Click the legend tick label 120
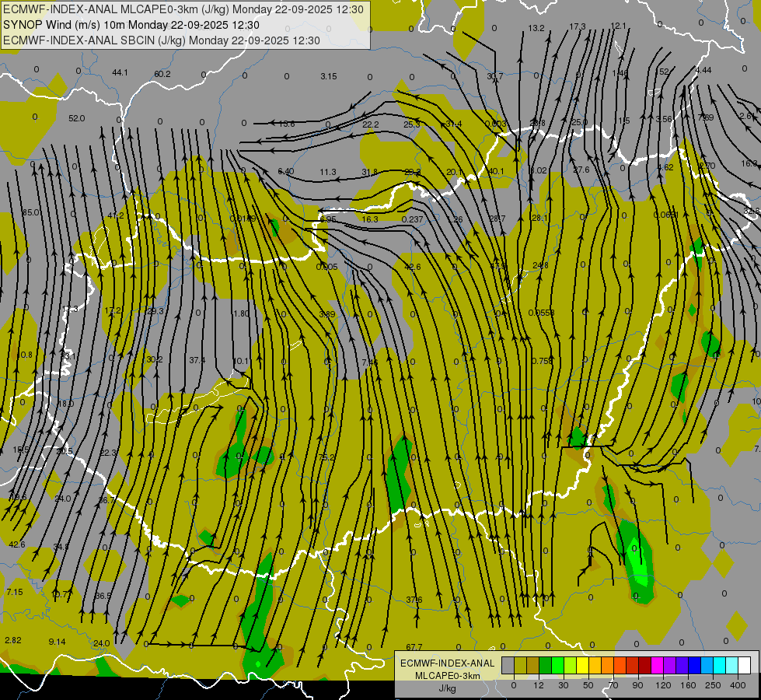761x700 pixels. click(x=663, y=685)
